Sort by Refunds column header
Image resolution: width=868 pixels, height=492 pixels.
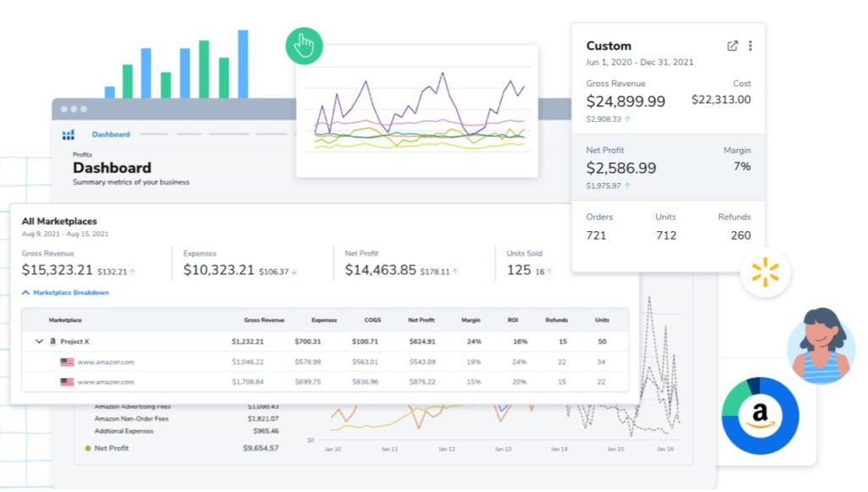[x=556, y=320]
